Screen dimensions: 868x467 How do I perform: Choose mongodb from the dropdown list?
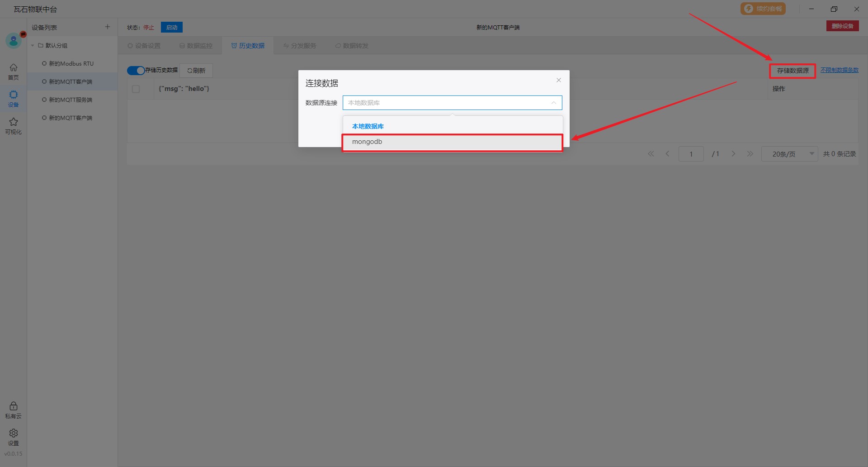[452, 142]
